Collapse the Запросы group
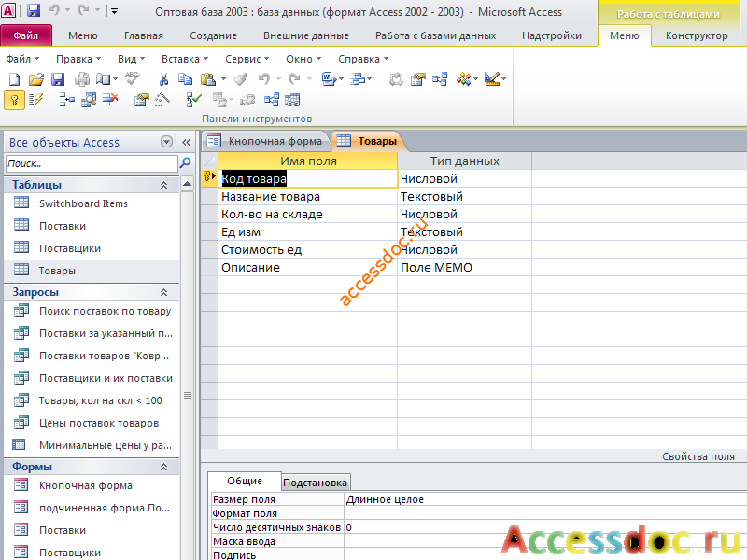747x560 pixels. point(164,292)
